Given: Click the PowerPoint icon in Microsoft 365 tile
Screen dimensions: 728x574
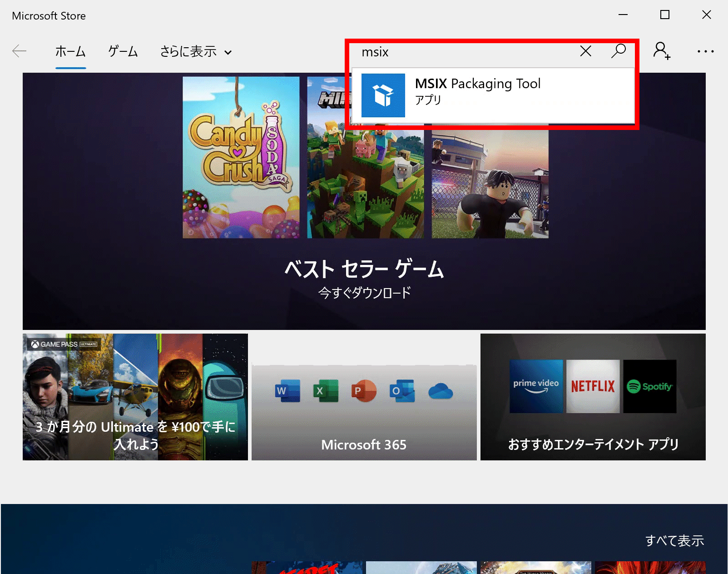Looking at the screenshot, I should coord(364,390).
